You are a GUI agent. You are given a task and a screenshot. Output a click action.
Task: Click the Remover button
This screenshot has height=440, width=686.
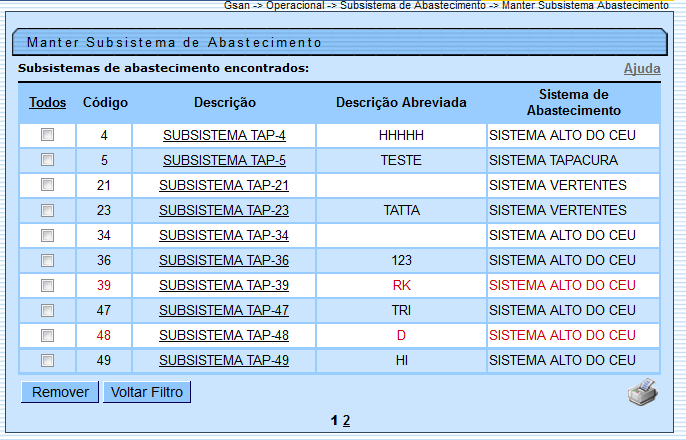click(60, 392)
